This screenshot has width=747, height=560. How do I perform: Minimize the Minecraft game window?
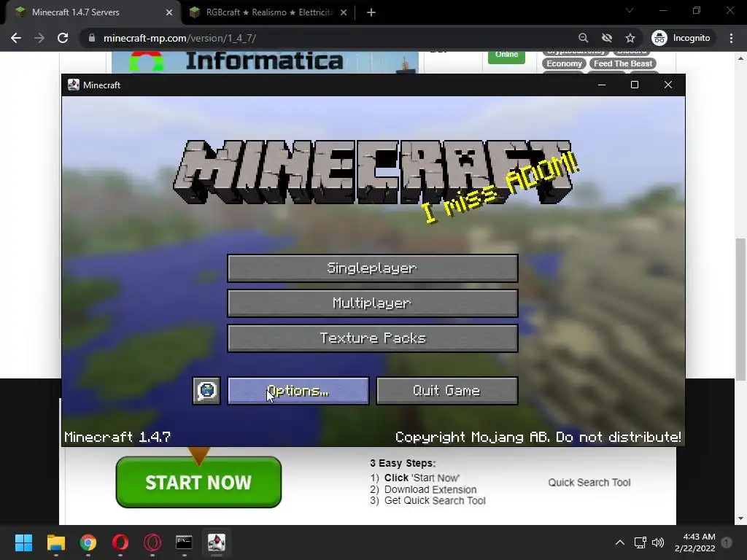click(602, 85)
